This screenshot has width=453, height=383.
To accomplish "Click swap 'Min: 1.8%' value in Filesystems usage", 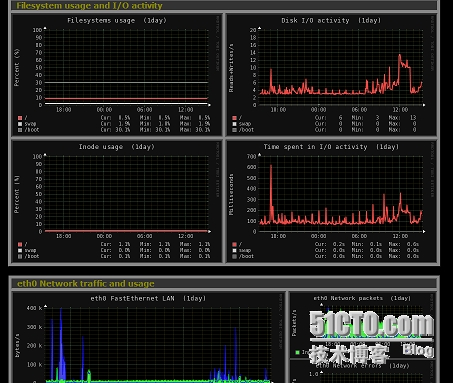I will point(155,124).
